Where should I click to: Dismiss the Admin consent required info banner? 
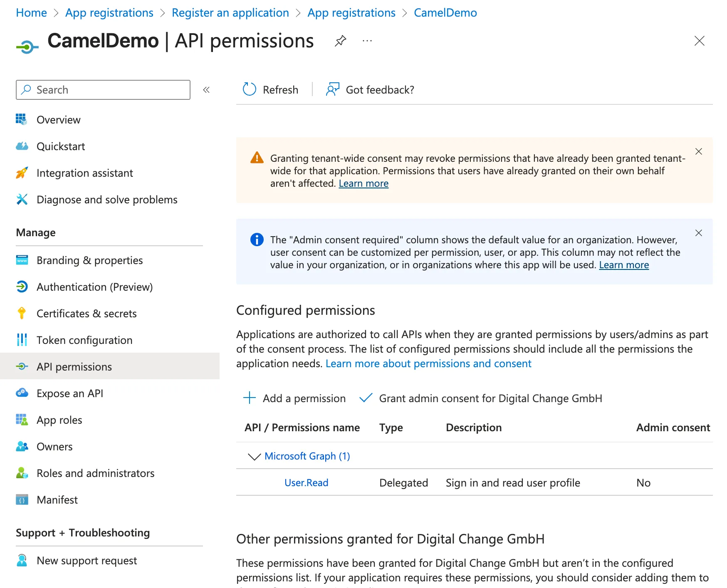pos(698,233)
